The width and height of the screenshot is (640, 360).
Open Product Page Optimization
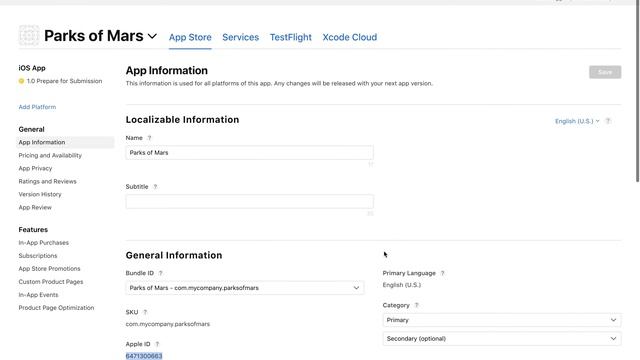(56, 308)
